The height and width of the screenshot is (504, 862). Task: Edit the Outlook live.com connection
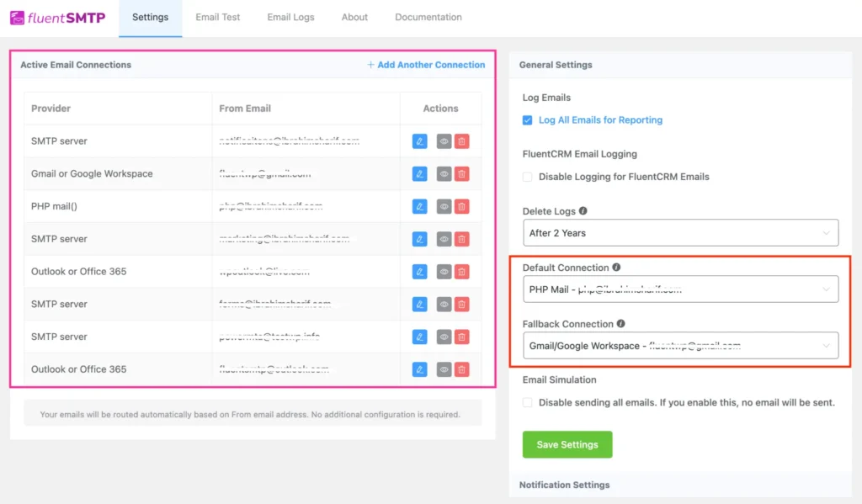(x=419, y=272)
